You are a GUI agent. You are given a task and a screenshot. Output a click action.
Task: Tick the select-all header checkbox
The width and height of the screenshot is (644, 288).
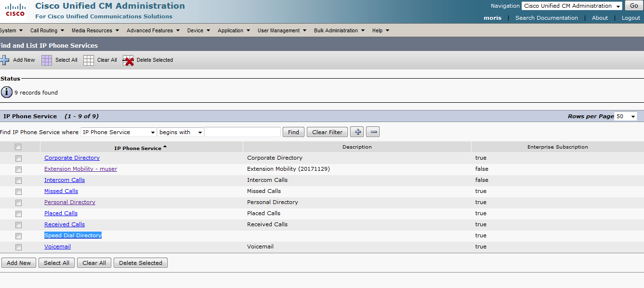pos(18,147)
